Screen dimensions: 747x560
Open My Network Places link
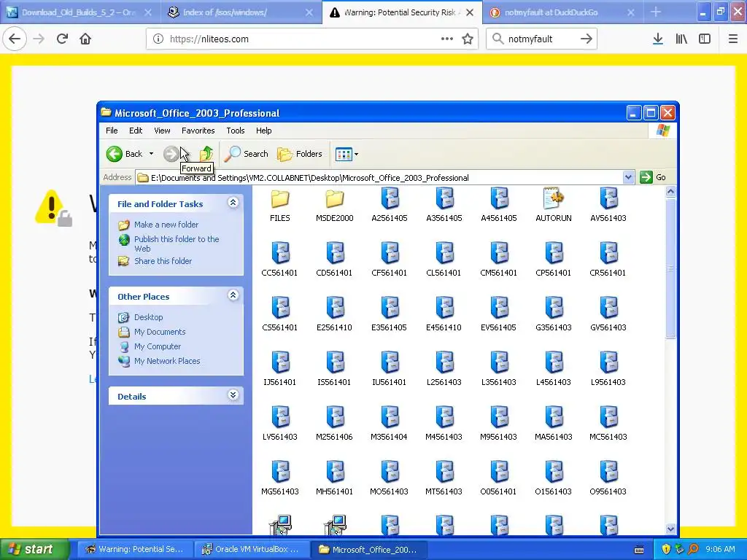pos(167,361)
